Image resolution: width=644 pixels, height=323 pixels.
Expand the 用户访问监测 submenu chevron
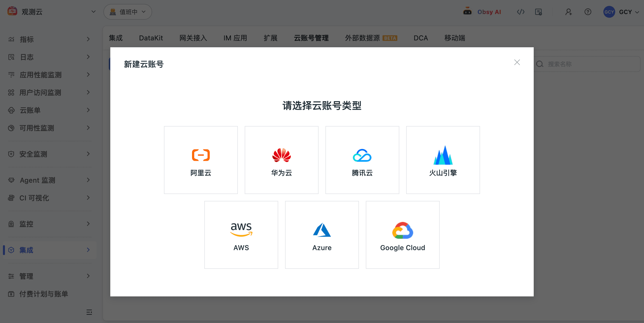[88, 93]
